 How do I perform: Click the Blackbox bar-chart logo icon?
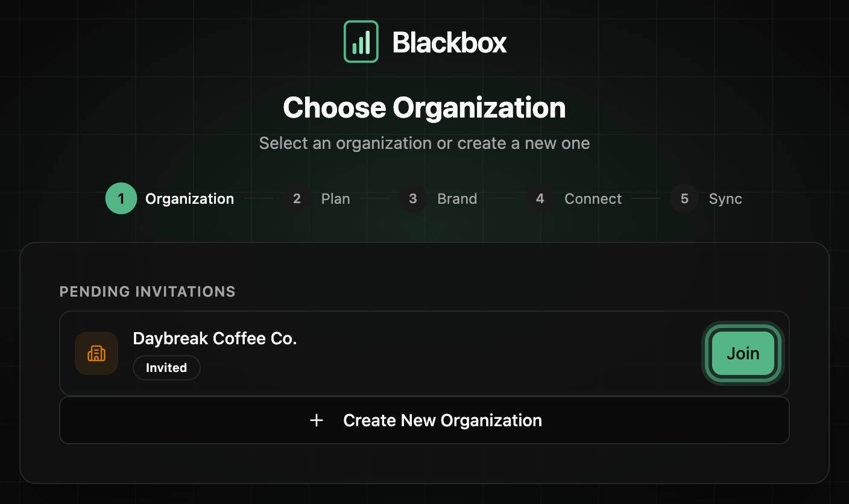coord(361,42)
